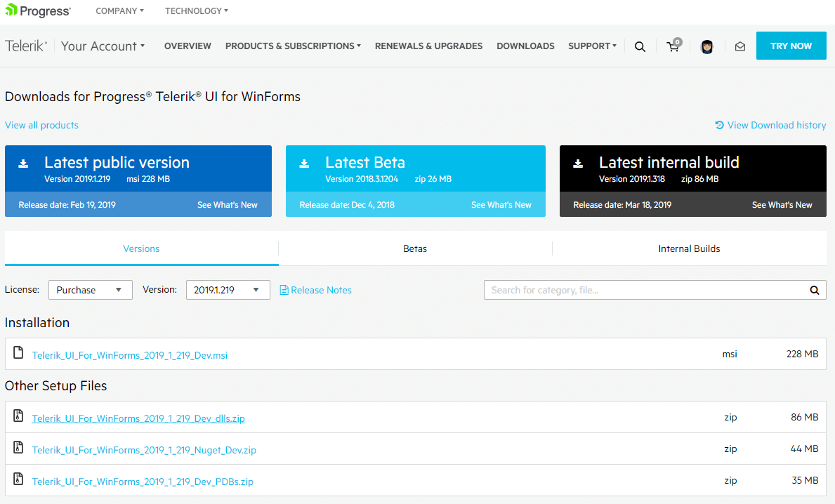Click the TRY NOW button
Viewport: 835px width, 504px height.
pyautogui.click(x=791, y=45)
